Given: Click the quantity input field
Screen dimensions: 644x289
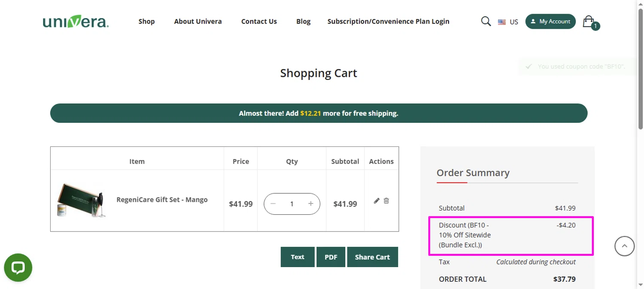Looking at the screenshot, I should tap(292, 204).
